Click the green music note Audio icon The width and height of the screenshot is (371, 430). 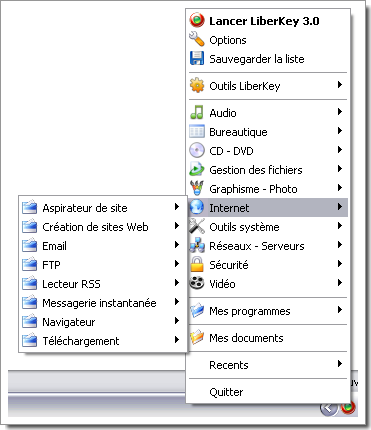197,112
